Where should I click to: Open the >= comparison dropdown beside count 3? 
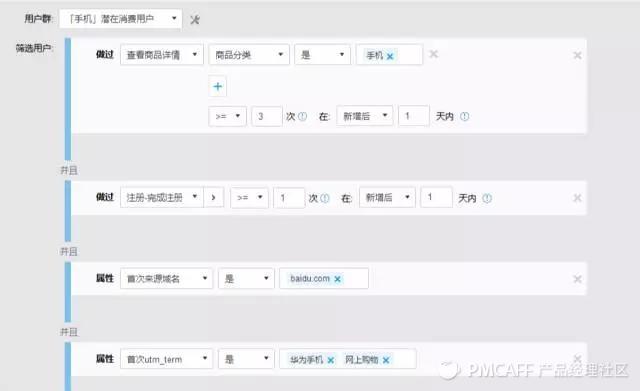tap(227, 116)
